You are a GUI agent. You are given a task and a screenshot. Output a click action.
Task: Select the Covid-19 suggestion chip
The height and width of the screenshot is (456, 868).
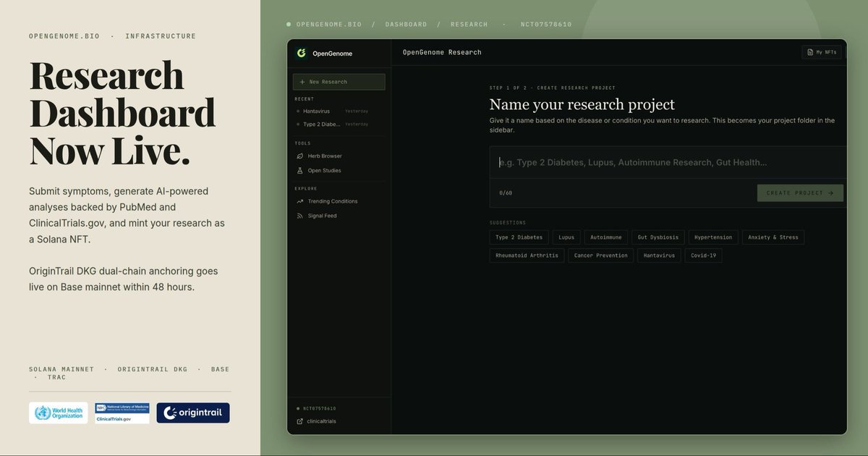point(703,256)
